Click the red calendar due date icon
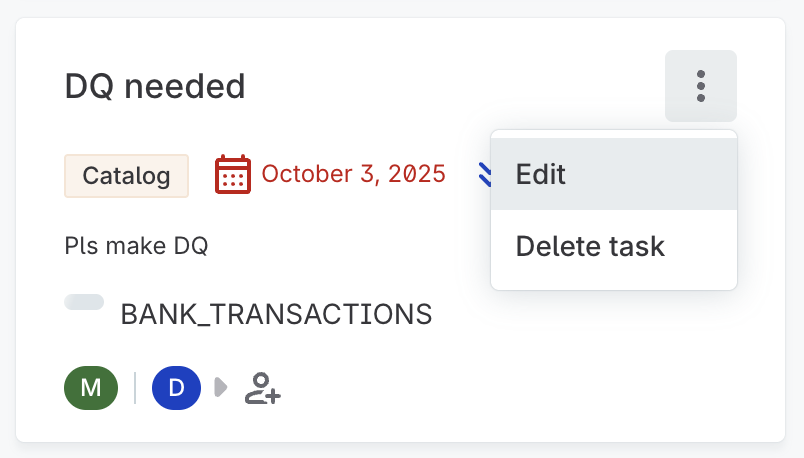Screen dimensions: 804x458 click(232, 175)
